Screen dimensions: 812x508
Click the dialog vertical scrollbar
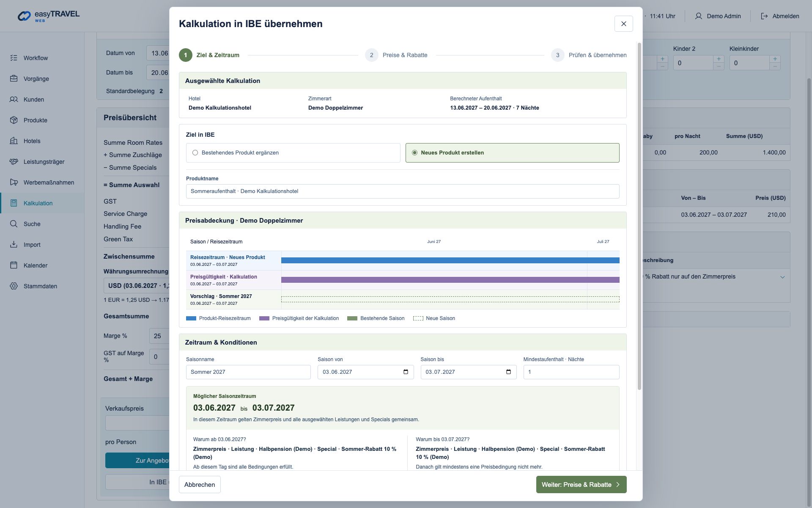coord(639,216)
